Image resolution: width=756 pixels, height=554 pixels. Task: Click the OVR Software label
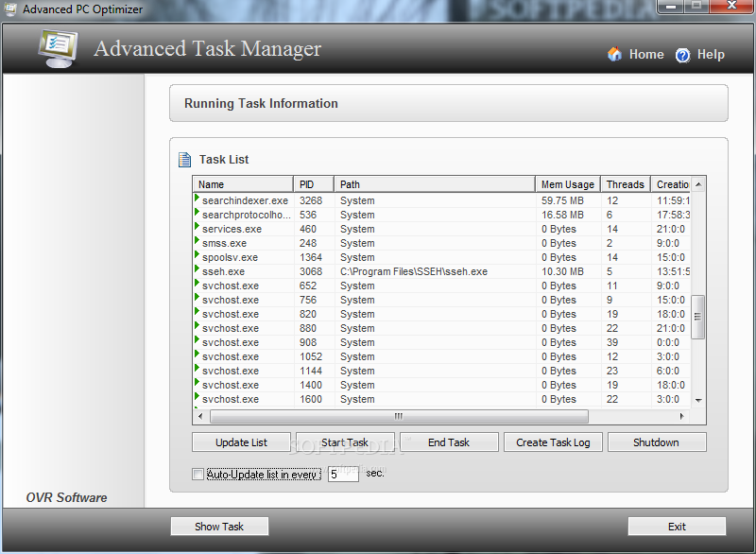[66, 497]
